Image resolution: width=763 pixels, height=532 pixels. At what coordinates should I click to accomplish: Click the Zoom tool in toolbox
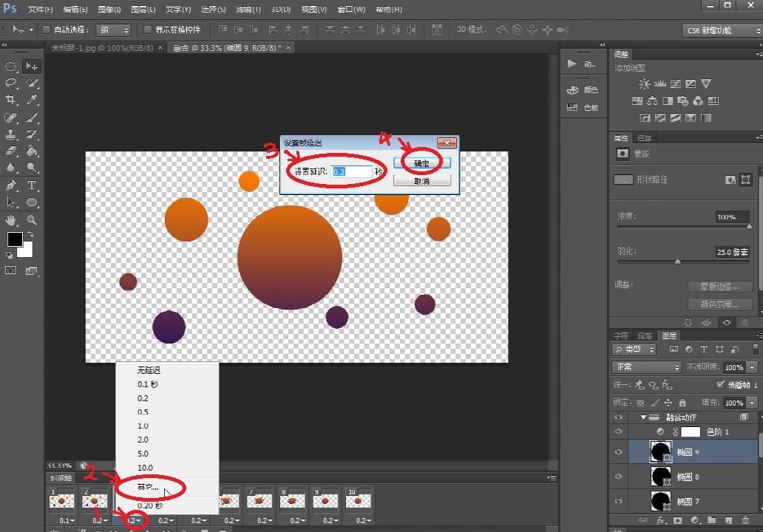click(x=32, y=219)
